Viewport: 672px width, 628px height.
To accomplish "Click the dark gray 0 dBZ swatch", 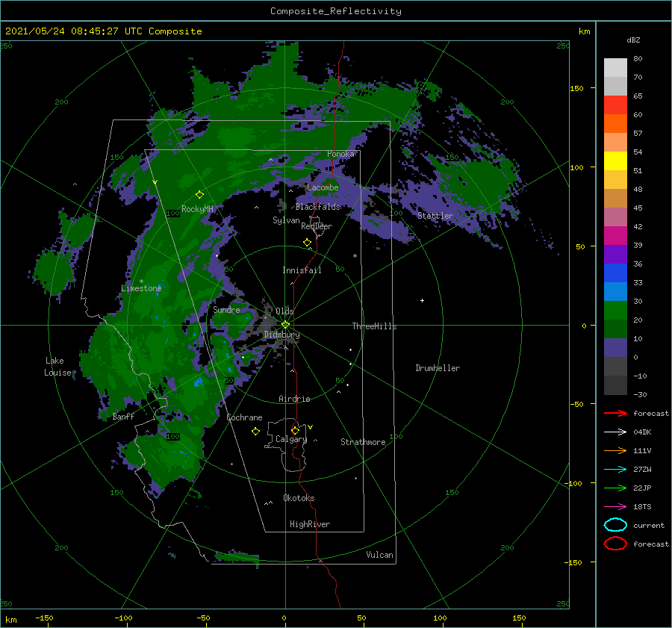I will [615, 366].
